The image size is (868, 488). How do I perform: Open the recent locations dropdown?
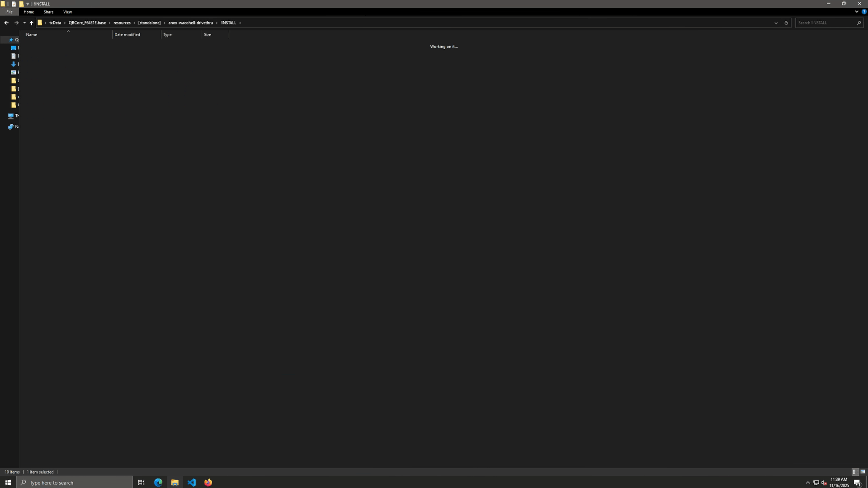pos(24,23)
